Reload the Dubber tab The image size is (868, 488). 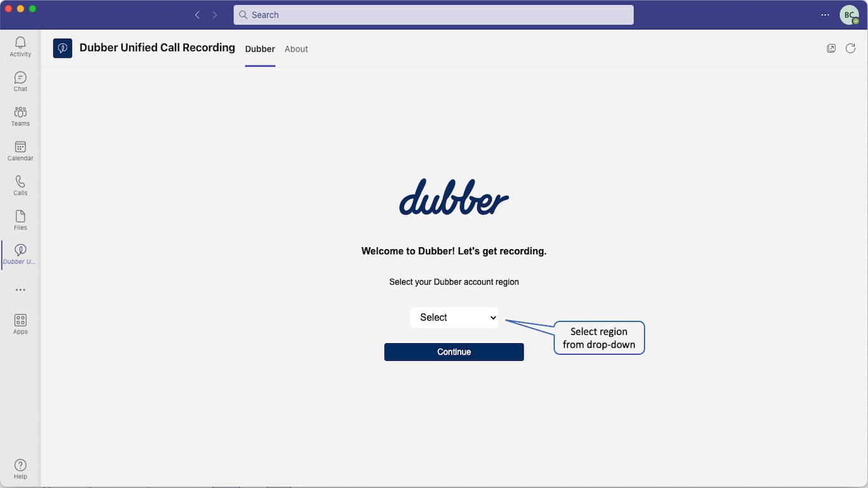(850, 48)
